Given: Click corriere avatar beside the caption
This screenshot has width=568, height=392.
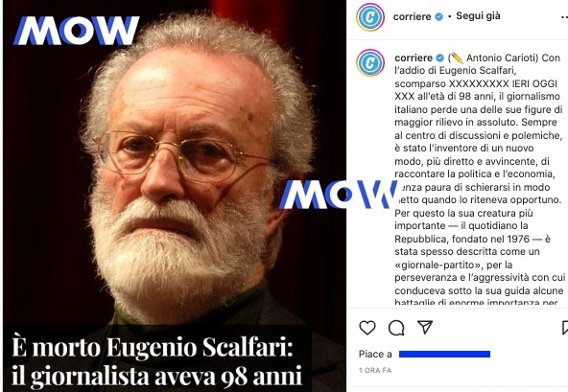Looking at the screenshot, I should pyautogui.click(x=370, y=62).
